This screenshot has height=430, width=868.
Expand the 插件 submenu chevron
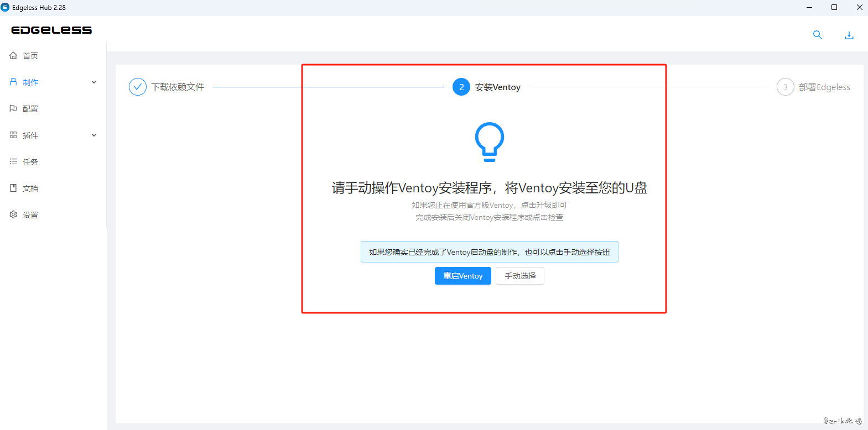[94, 135]
